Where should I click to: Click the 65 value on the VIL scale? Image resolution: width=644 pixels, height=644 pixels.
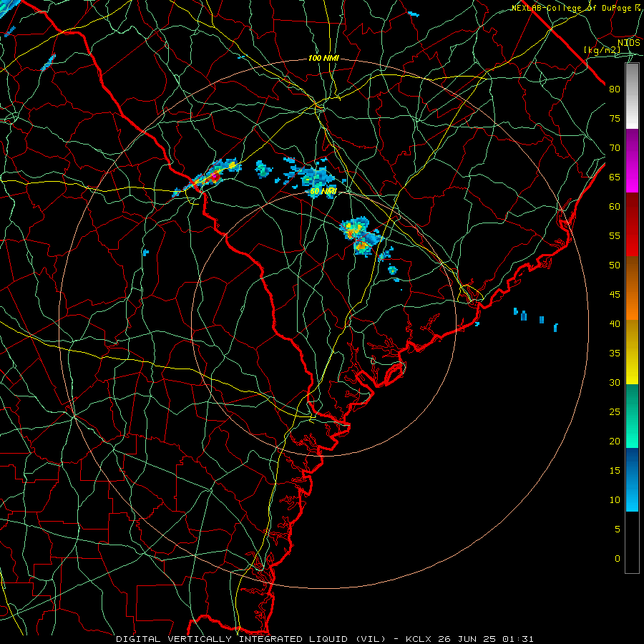click(x=615, y=177)
